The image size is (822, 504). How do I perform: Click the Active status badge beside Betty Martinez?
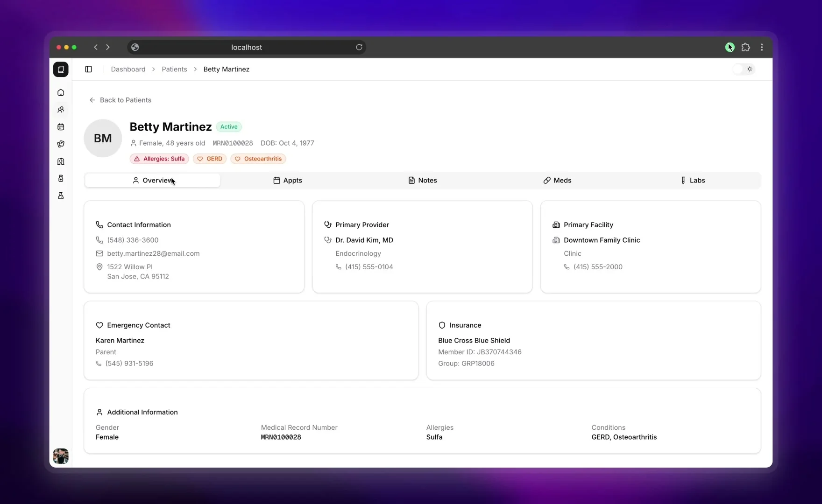(229, 126)
